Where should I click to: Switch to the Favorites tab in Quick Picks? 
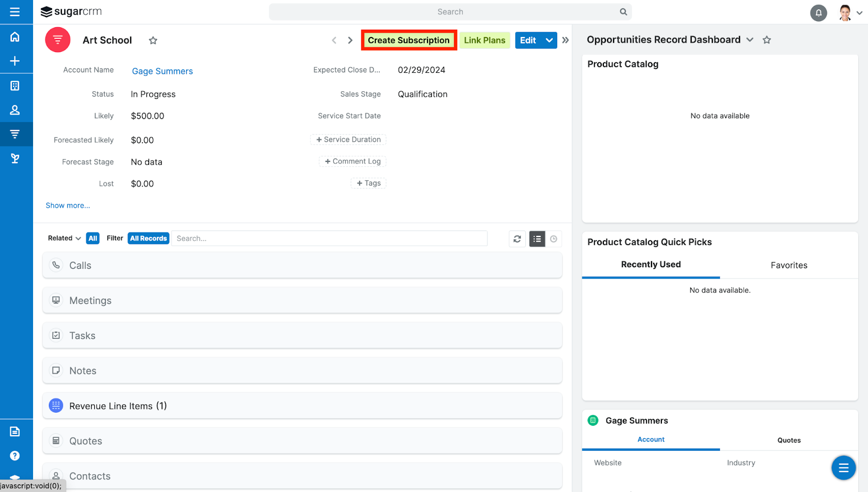coord(789,265)
